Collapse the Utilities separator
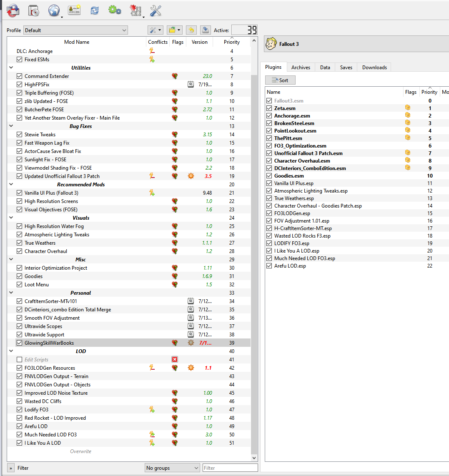Image resolution: width=449 pixels, height=476 pixels. (11, 68)
